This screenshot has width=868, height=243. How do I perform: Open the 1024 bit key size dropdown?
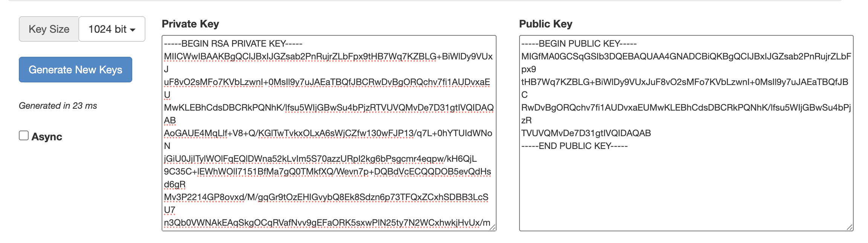pos(112,29)
